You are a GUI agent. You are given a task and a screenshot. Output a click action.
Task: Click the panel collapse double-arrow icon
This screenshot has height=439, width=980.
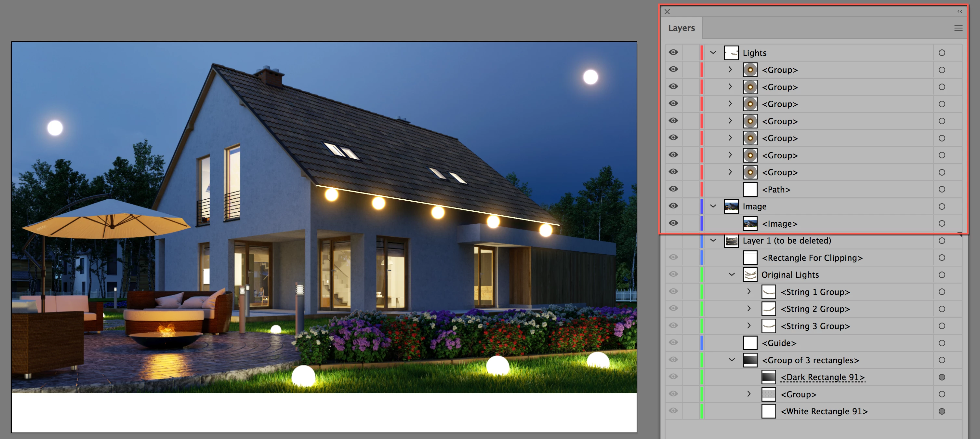(x=960, y=11)
